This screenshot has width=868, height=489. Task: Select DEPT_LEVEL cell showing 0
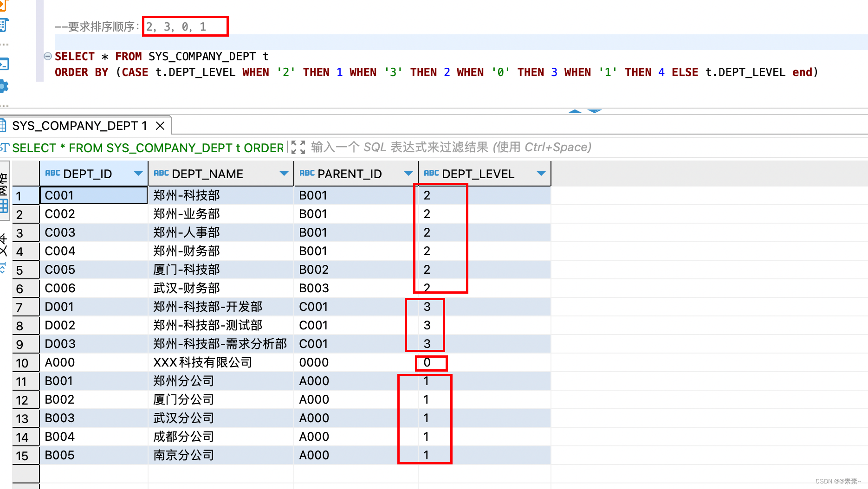point(485,362)
